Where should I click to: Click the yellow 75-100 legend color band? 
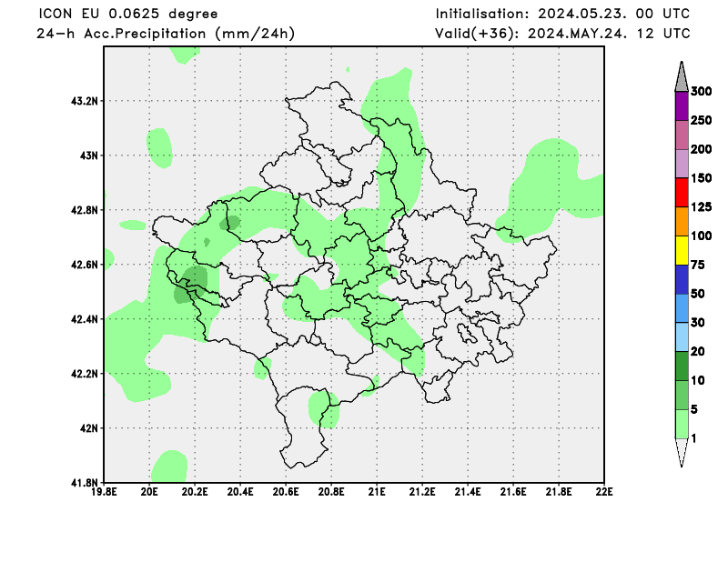click(x=681, y=250)
